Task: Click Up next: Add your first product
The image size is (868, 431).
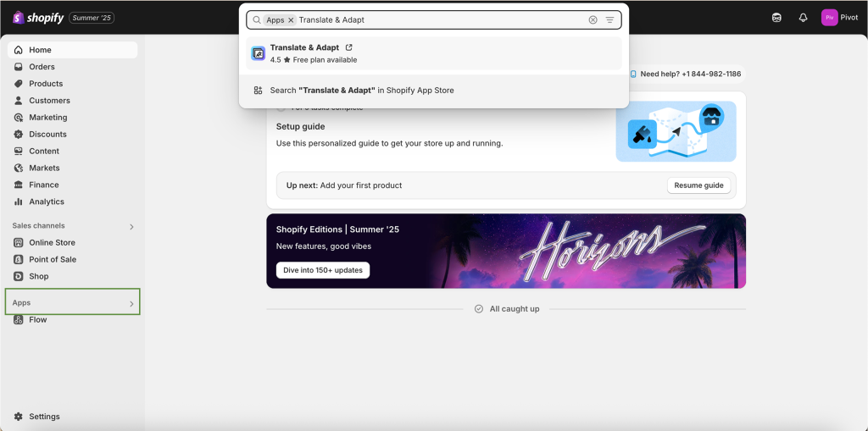Action: pyautogui.click(x=344, y=185)
